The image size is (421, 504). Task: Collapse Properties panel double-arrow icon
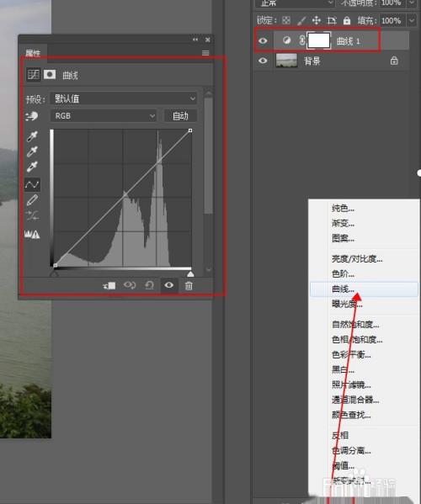(195, 40)
